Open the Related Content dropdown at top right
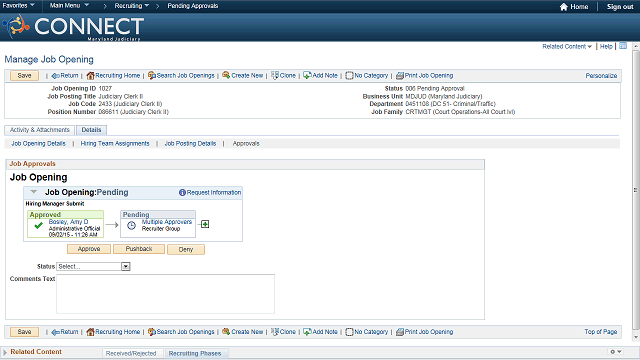This screenshot has width=640, height=360. point(567,47)
